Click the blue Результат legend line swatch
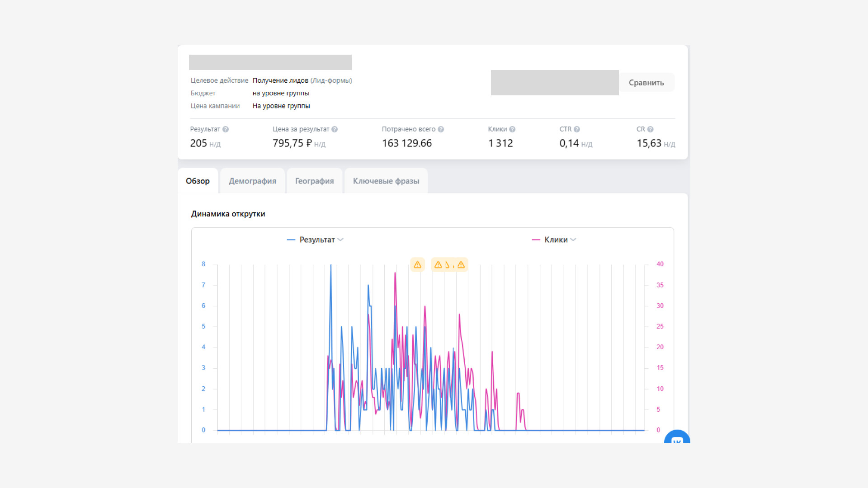Viewport: 868px width, 488px height. tap(291, 240)
